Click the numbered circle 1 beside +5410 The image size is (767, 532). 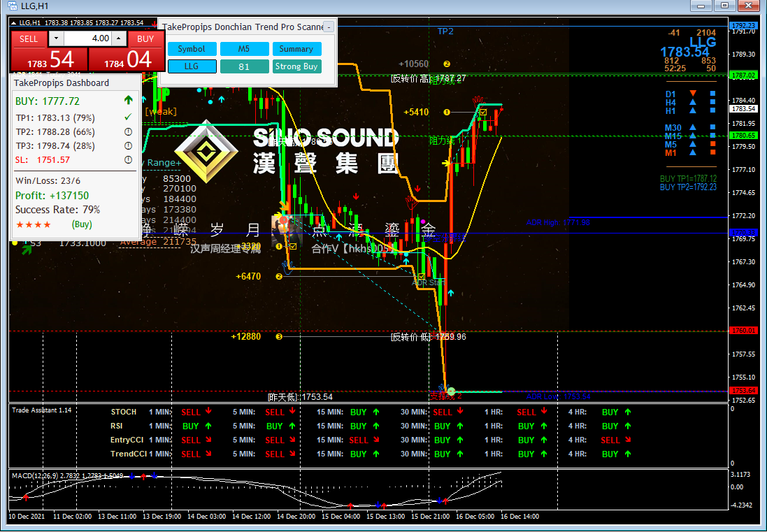pos(447,112)
